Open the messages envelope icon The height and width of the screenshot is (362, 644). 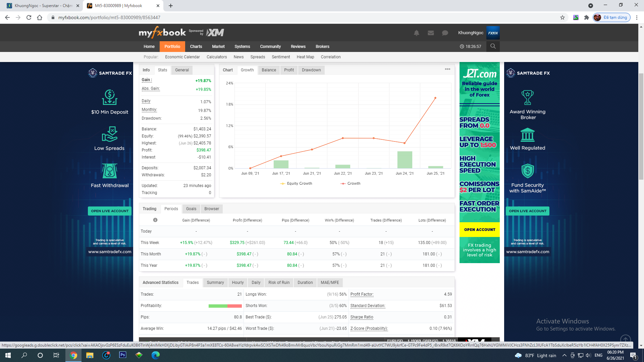(x=431, y=33)
